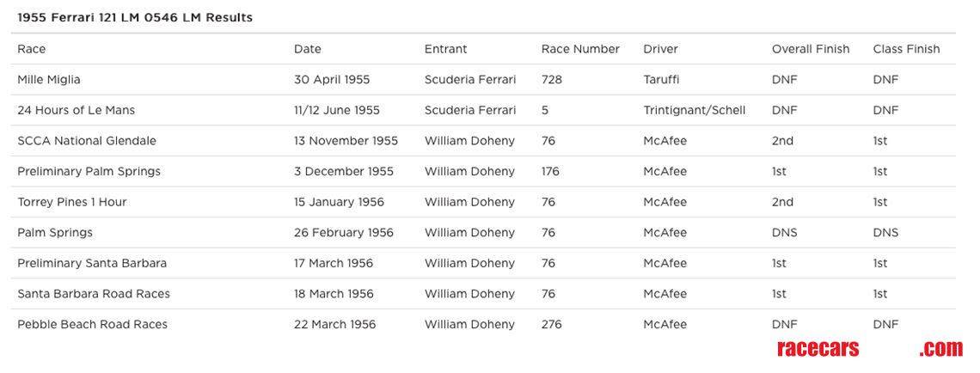Click the Overall Finish column header
Image resolution: width=980 pixels, height=373 pixels.
[x=810, y=49]
